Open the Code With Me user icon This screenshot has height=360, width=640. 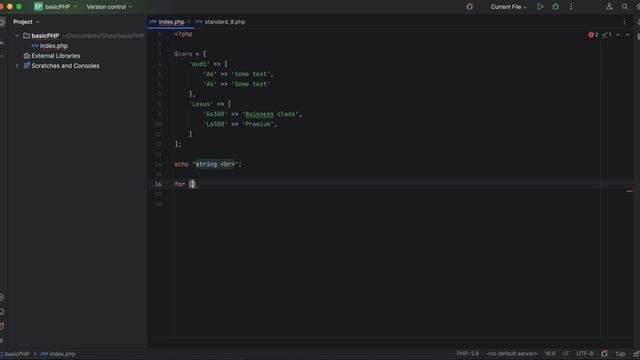609,7
